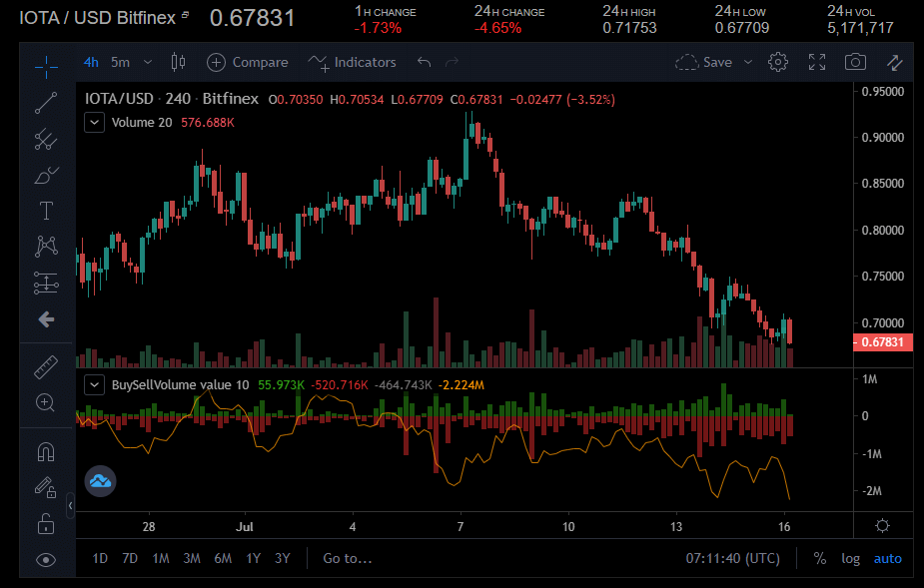
Task: Switch to the 5m interval
Action: pyautogui.click(x=120, y=62)
